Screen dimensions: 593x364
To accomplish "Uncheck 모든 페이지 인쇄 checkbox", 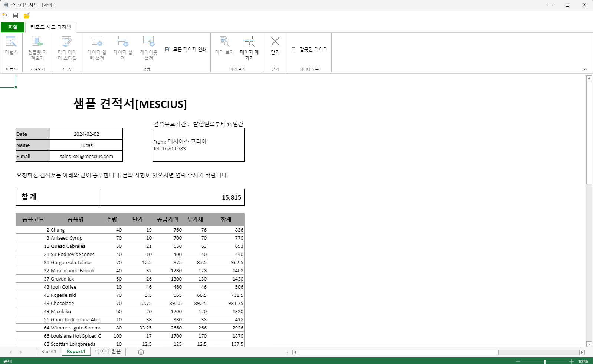I will tap(167, 49).
